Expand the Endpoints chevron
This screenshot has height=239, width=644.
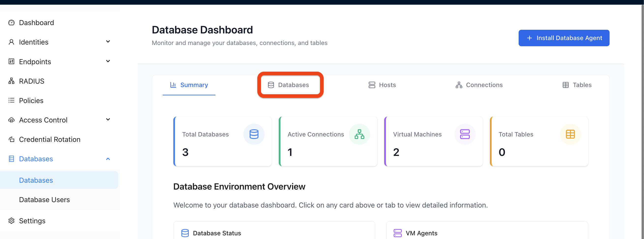coord(108,61)
